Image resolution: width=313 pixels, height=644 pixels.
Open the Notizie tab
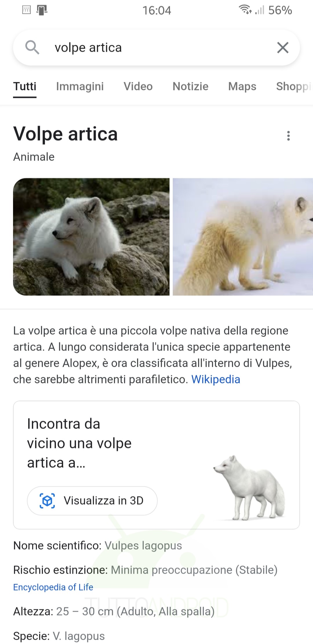point(190,86)
